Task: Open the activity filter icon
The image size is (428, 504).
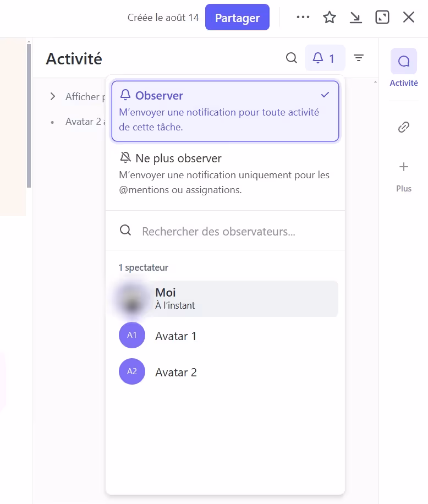Action: [x=359, y=58]
